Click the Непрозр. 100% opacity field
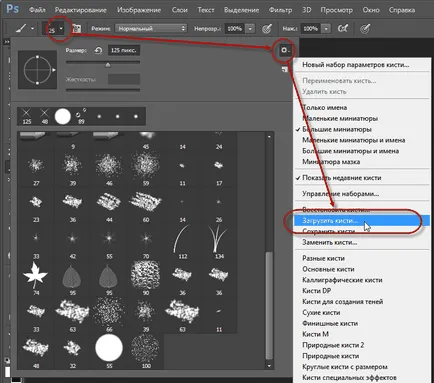The image size is (434, 383). (235, 29)
